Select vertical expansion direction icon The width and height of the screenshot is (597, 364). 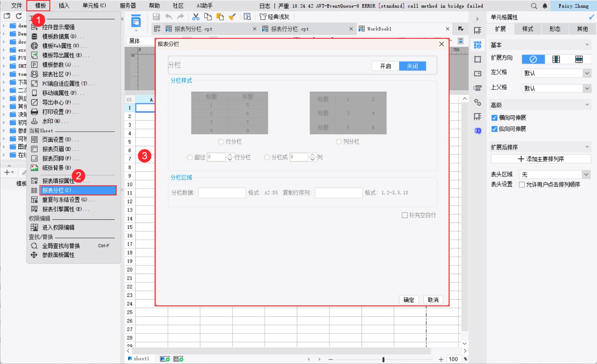(x=556, y=59)
